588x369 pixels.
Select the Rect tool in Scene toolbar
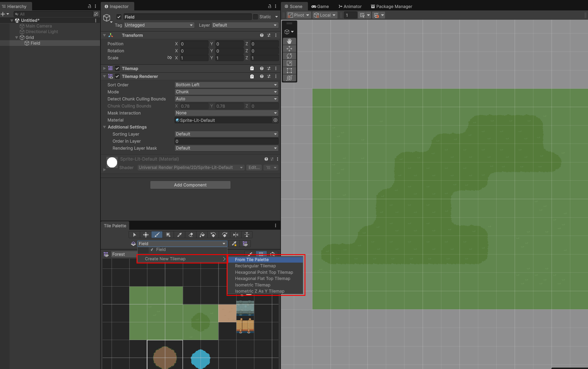[x=289, y=70]
